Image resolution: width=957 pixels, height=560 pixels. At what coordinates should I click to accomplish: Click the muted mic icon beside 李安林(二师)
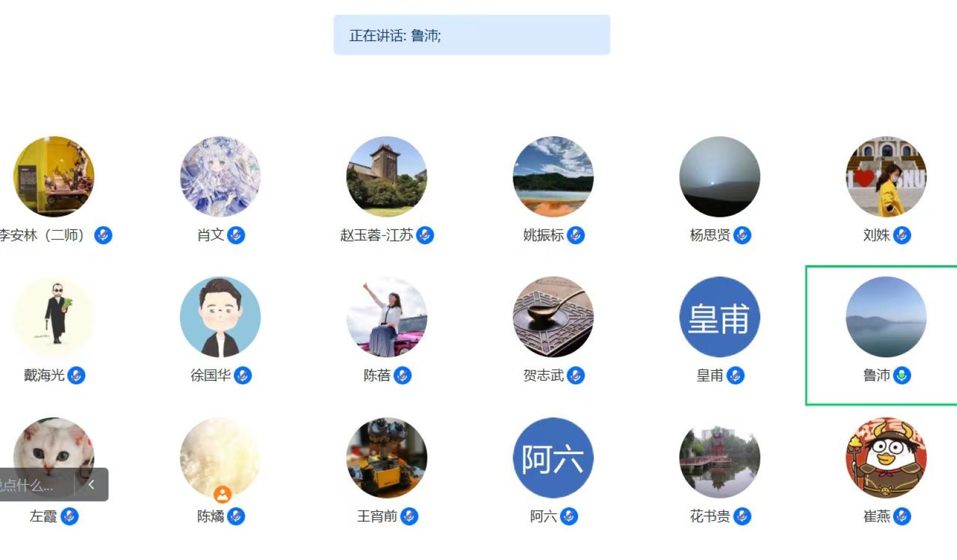coord(103,235)
